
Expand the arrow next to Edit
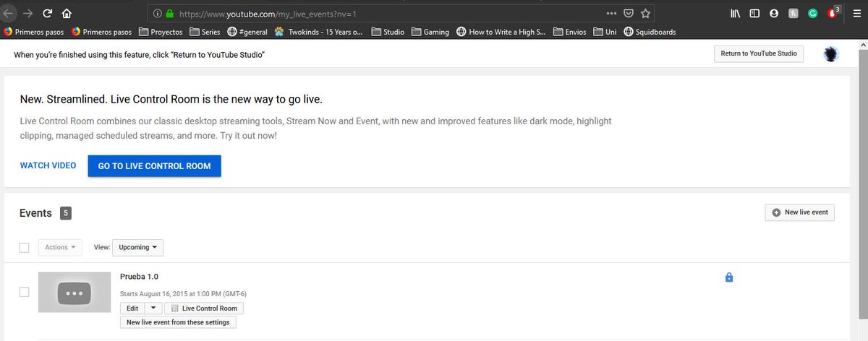(153, 308)
